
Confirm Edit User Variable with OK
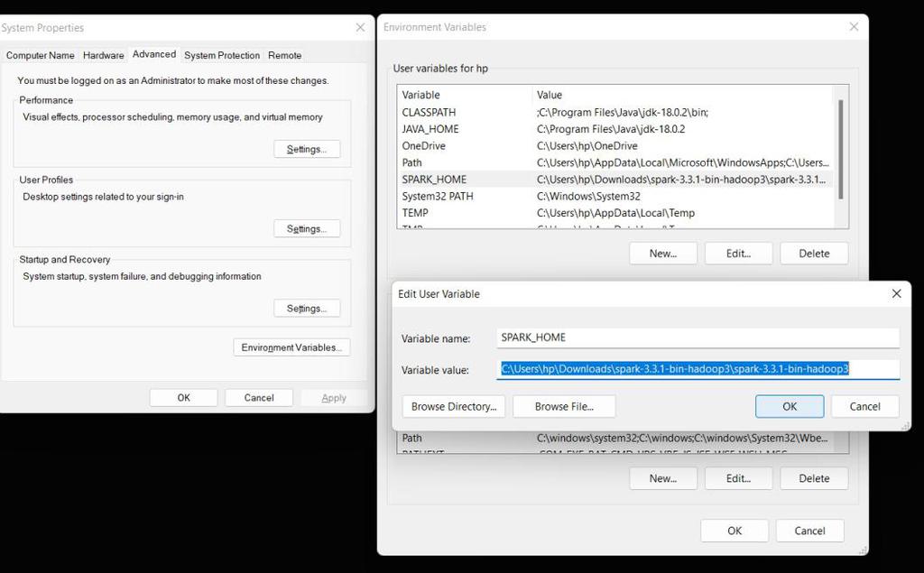pos(790,406)
